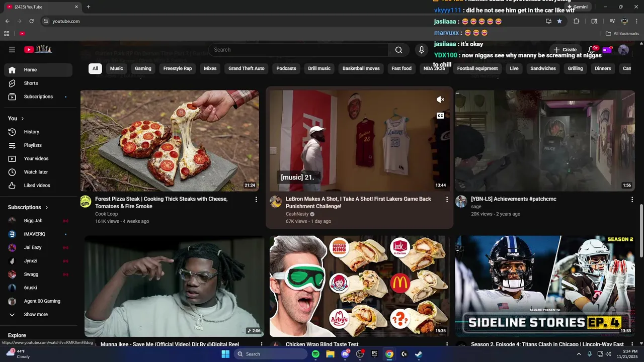This screenshot has width=644, height=362.
Task: Open Subscriptions feed in the sidebar
Action: click(x=38, y=97)
